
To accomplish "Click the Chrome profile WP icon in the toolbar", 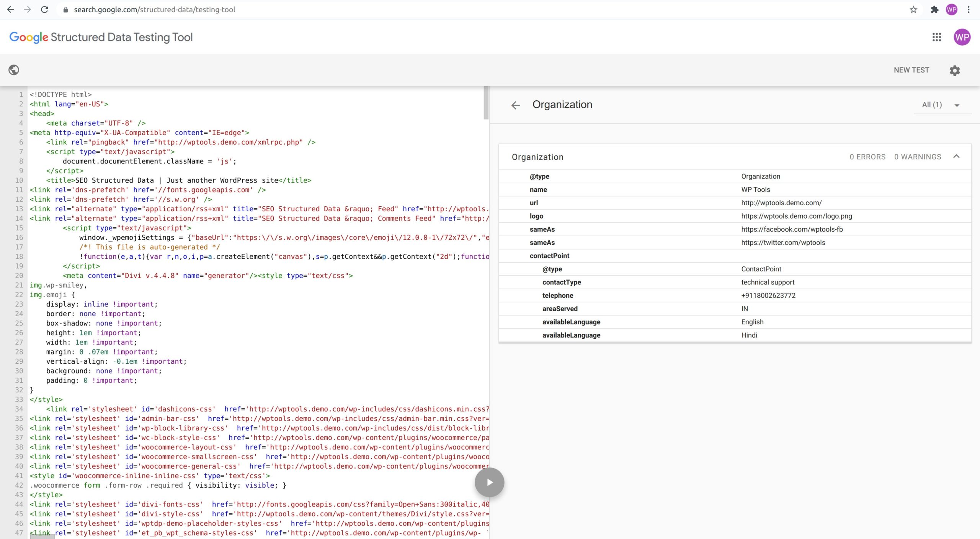I will pyautogui.click(x=951, y=10).
